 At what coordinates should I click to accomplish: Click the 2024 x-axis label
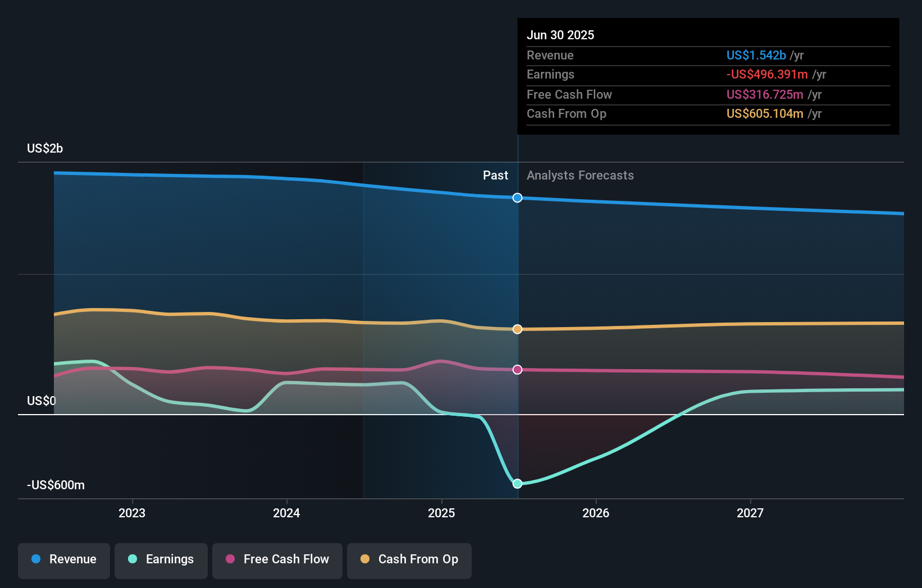point(286,513)
